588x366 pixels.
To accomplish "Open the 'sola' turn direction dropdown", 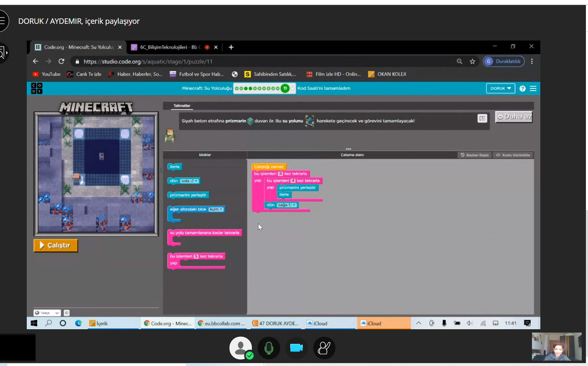I will [x=189, y=181].
